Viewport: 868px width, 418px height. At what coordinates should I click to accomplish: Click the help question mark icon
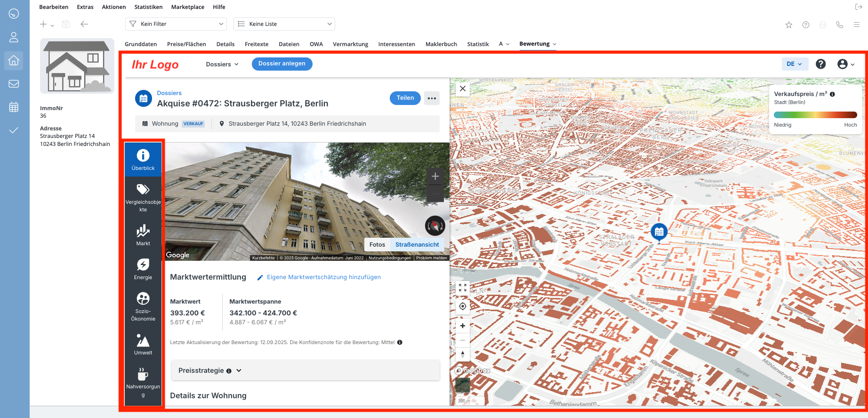[x=820, y=64]
